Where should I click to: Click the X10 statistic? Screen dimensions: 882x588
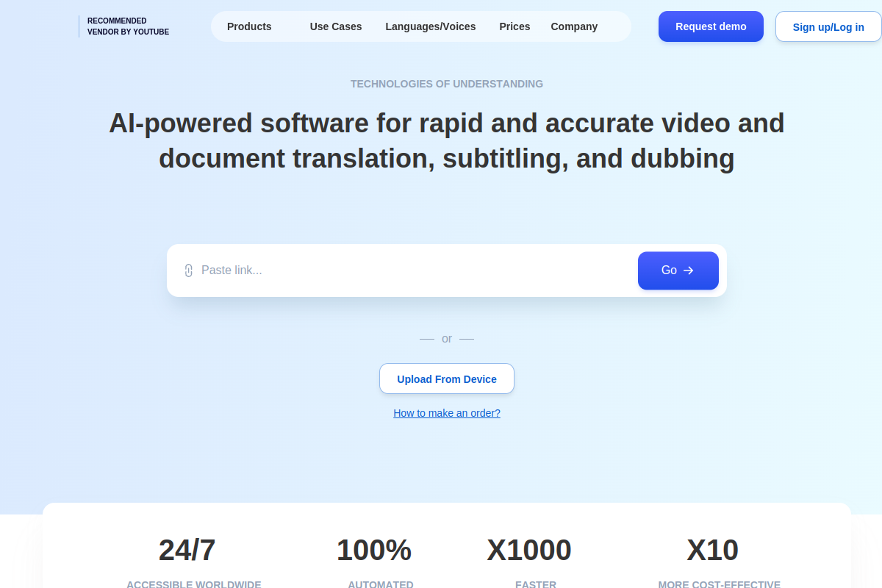713,550
